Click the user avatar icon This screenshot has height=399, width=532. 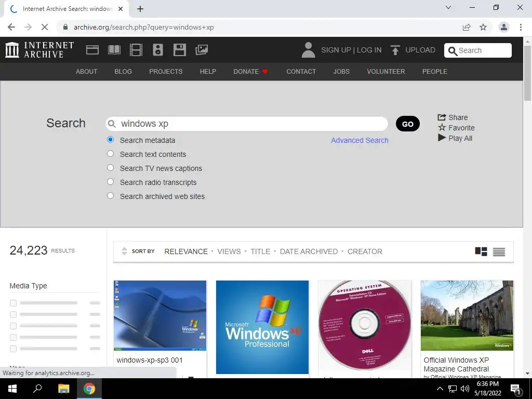[308, 50]
